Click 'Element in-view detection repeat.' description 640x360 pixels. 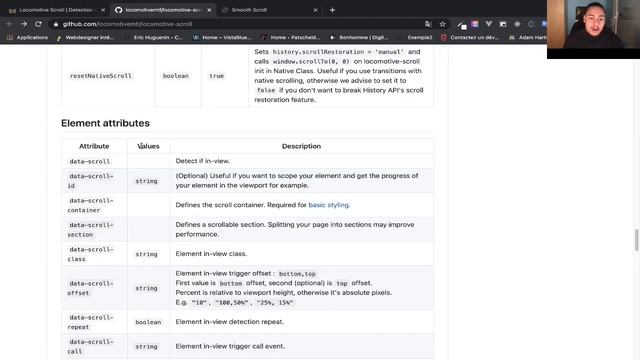230,322
